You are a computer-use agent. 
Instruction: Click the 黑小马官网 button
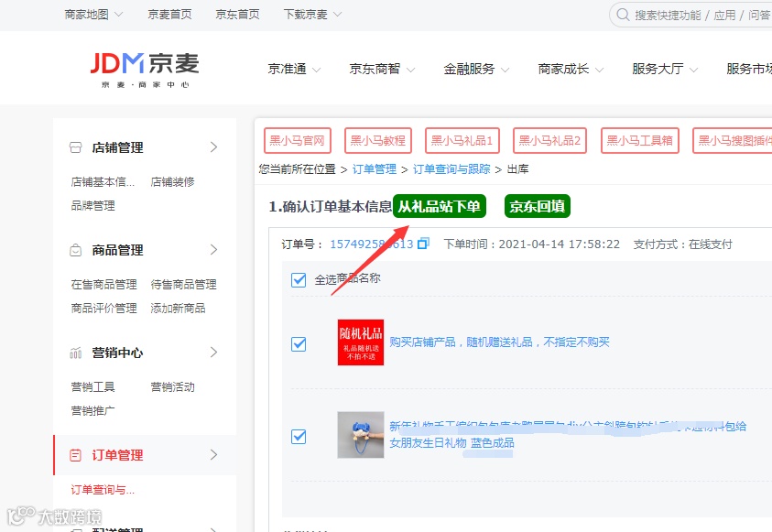[298, 141]
